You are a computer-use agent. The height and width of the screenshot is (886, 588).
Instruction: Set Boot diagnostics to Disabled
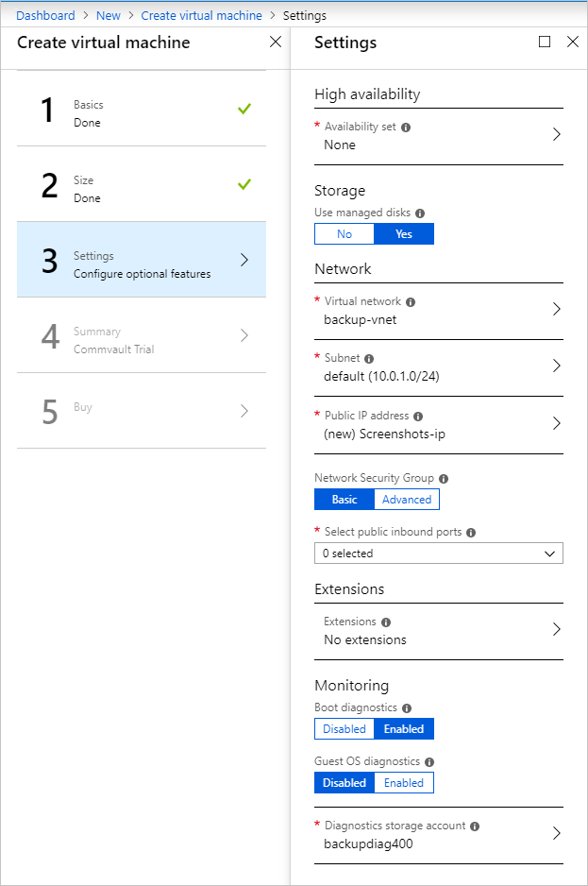[x=344, y=729]
